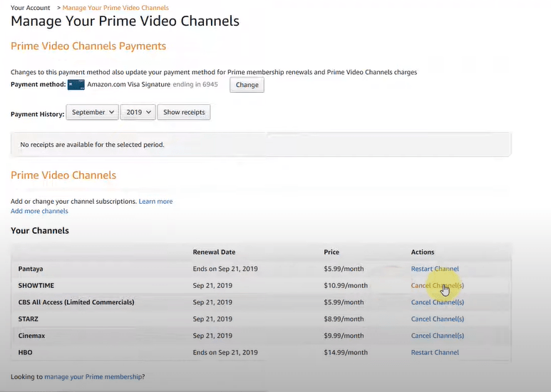
Task: Click the $8.99/month STARZ price
Action: pos(344,319)
